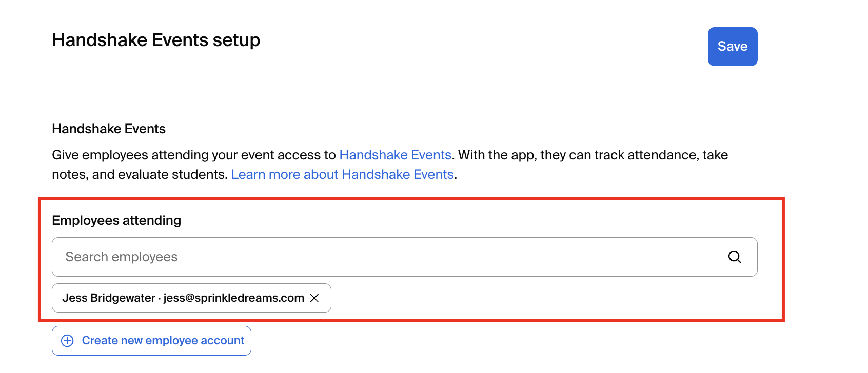Click the jess@sprinkledreams.com email text

tap(234, 298)
